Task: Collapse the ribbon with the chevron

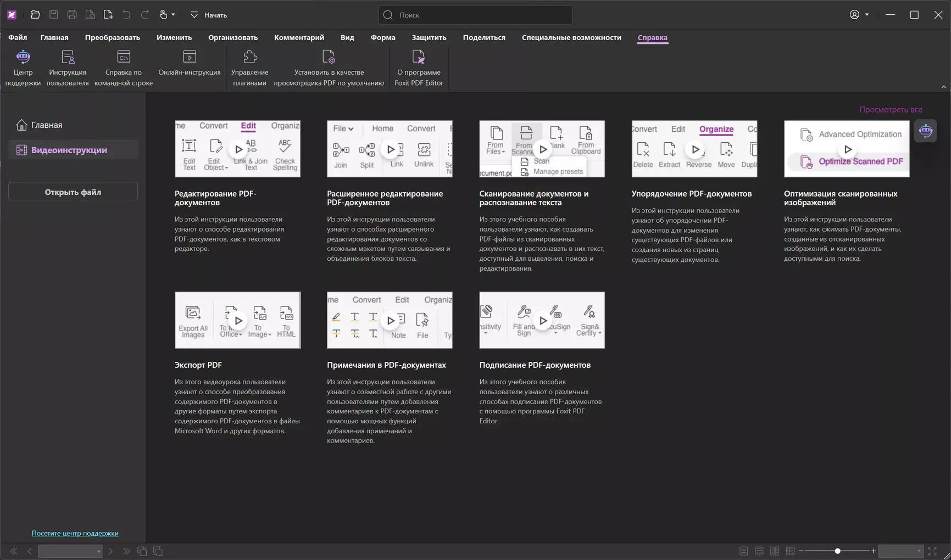Action: click(x=943, y=87)
